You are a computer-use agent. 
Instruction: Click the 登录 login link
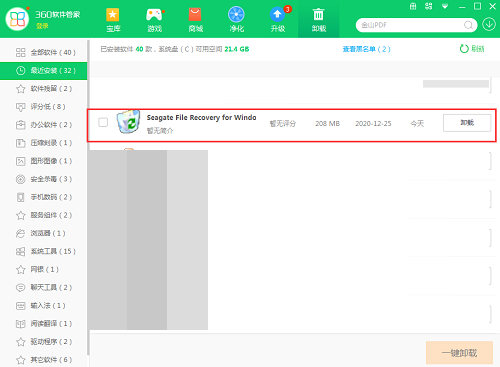point(42,26)
